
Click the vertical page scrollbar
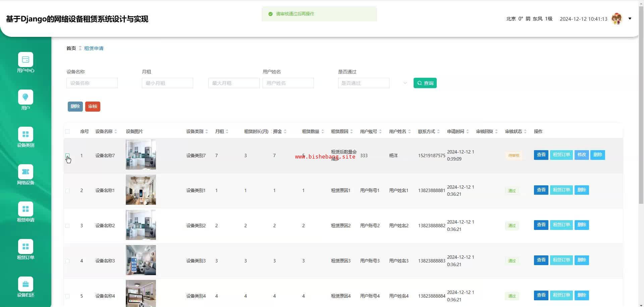641,101
